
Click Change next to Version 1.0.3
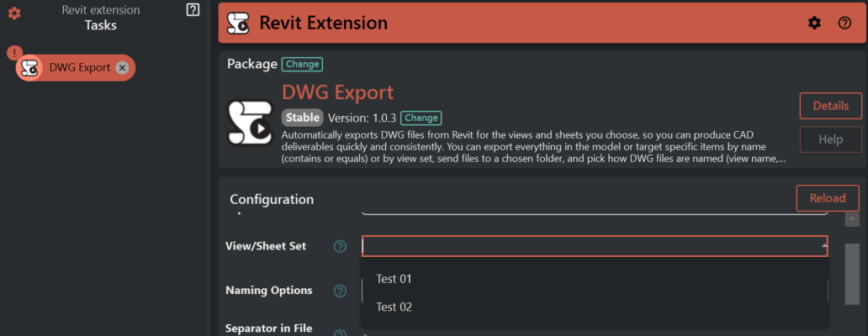pyautogui.click(x=421, y=118)
